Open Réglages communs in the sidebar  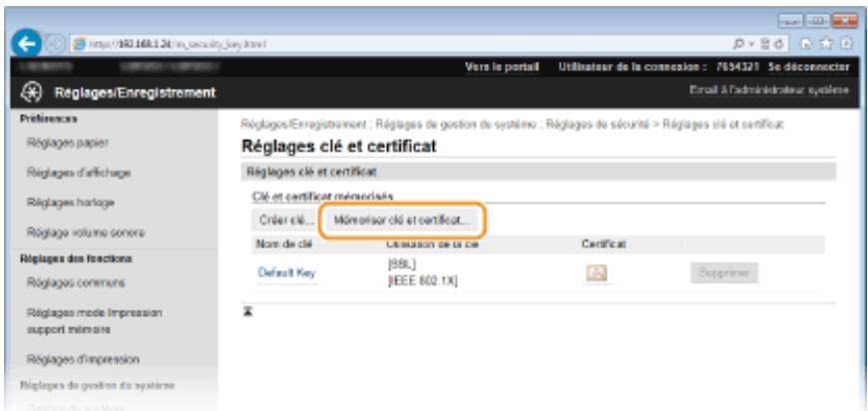[x=76, y=283]
